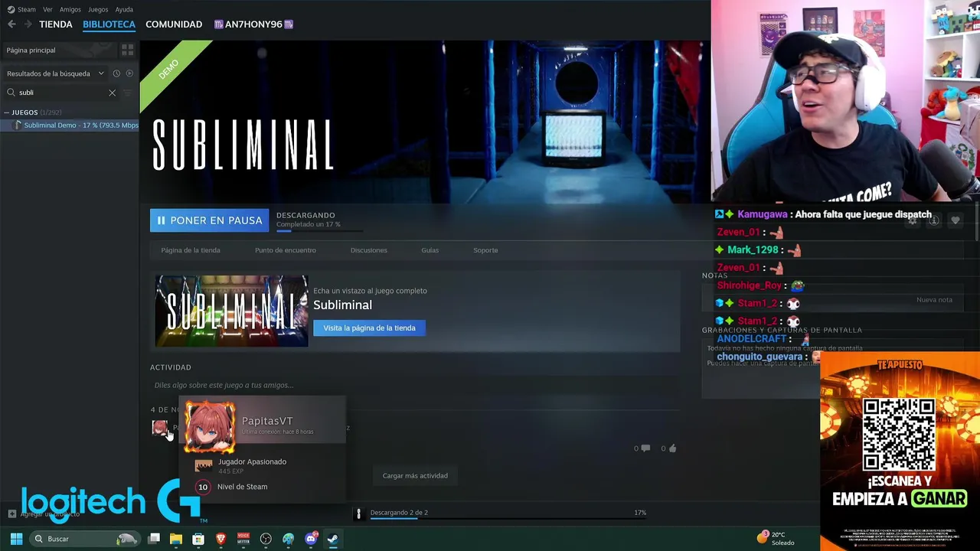Image resolution: width=980 pixels, height=551 pixels.
Task: Open the Juegos menu
Action: pyautogui.click(x=98, y=9)
